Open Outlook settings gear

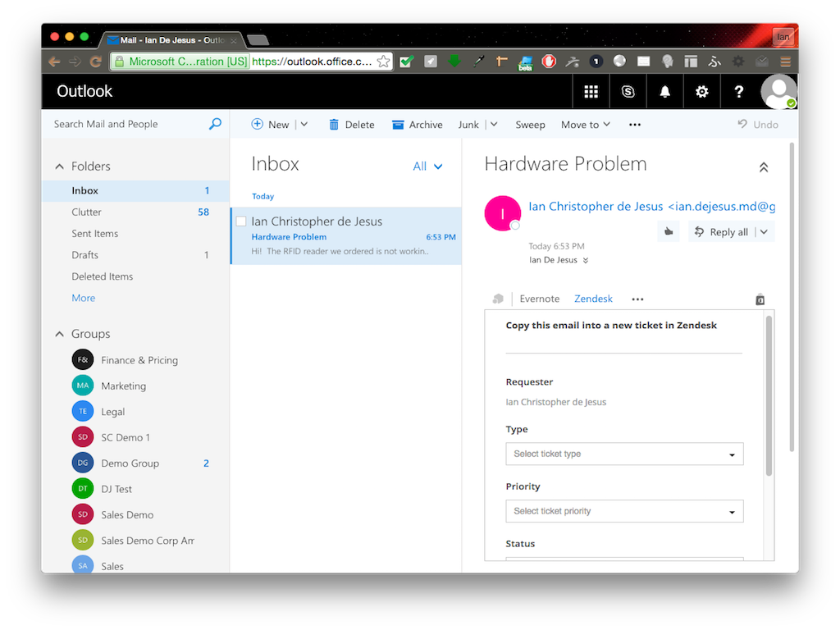pos(701,91)
